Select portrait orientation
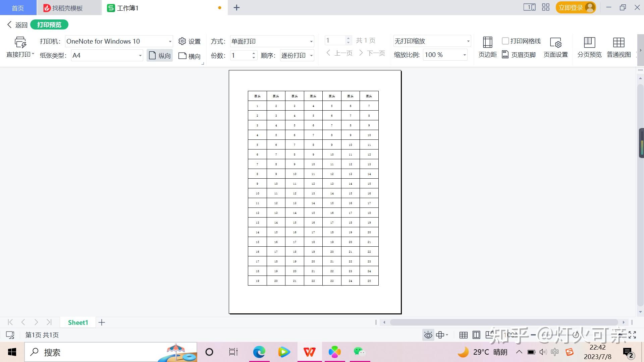Viewport: 644px width, 362px height. pyautogui.click(x=160, y=56)
